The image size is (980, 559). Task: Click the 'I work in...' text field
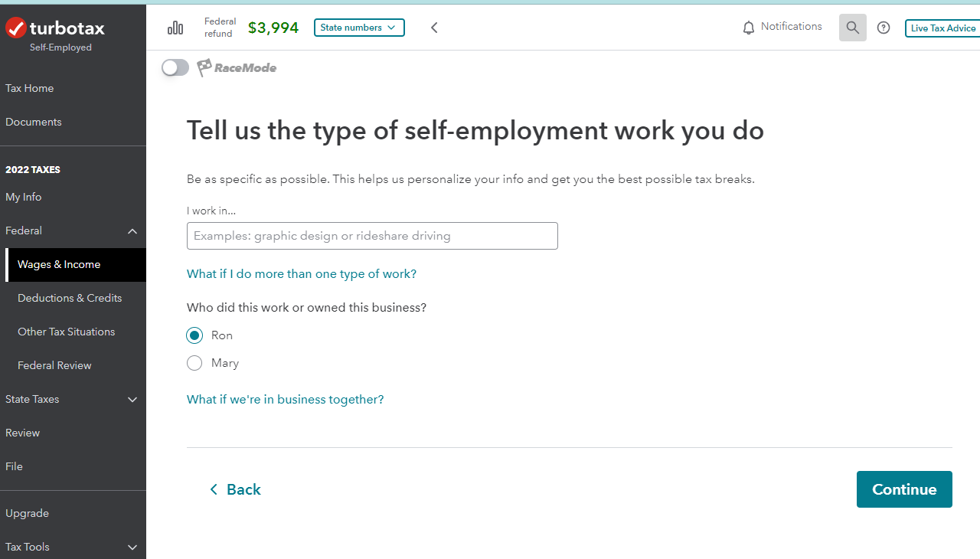(x=372, y=236)
